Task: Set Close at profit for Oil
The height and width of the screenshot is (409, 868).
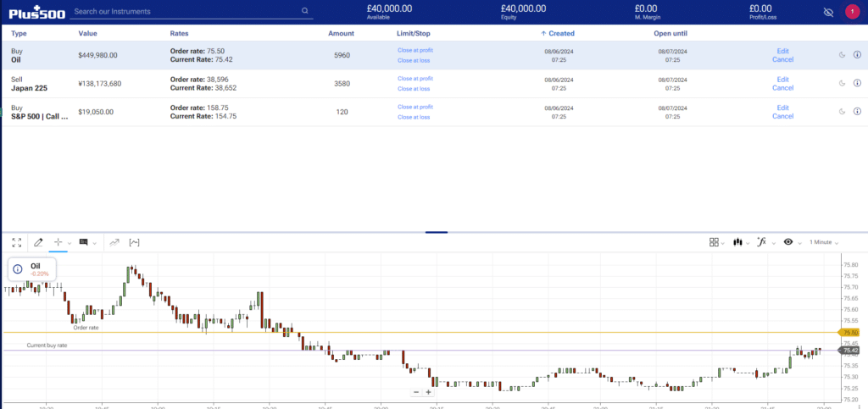Action: pos(415,50)
